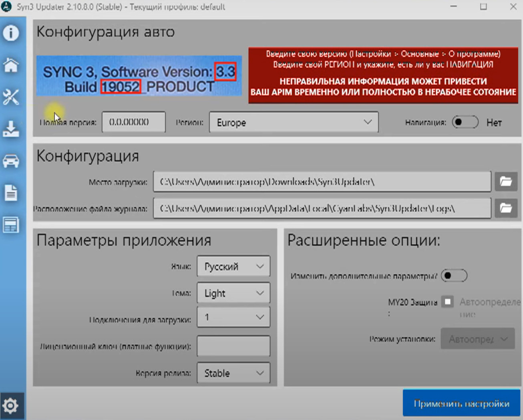
Task: Go to the home page icon
Action: 11,65
